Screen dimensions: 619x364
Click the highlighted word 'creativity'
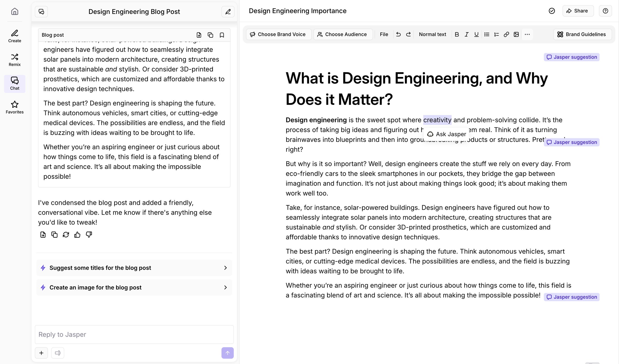(437, 120)
